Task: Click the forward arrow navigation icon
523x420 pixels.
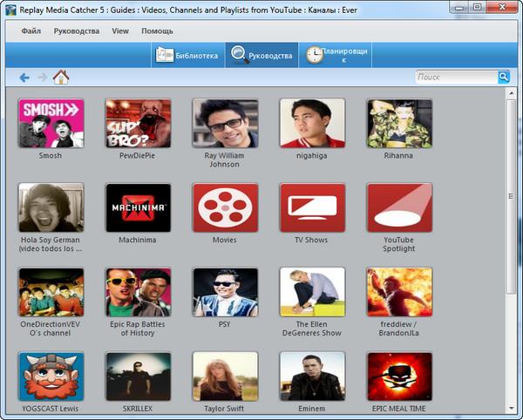Action: pyautogui.click(x=42, y=78)
